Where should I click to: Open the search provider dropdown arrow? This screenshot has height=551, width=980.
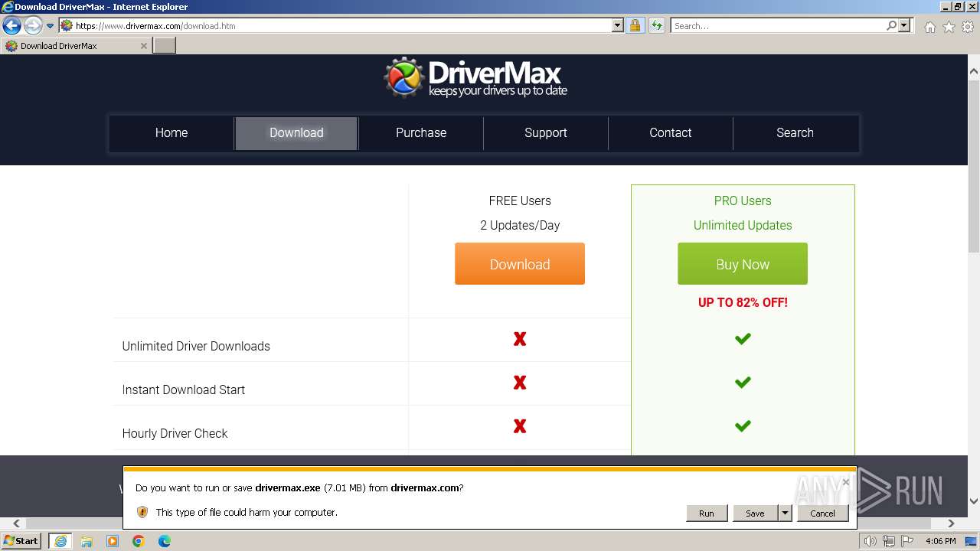pos(904,25)
